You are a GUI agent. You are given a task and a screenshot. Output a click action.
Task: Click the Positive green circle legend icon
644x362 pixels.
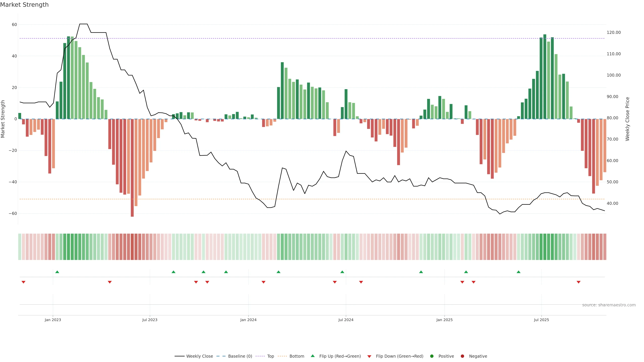pos(432,356)
